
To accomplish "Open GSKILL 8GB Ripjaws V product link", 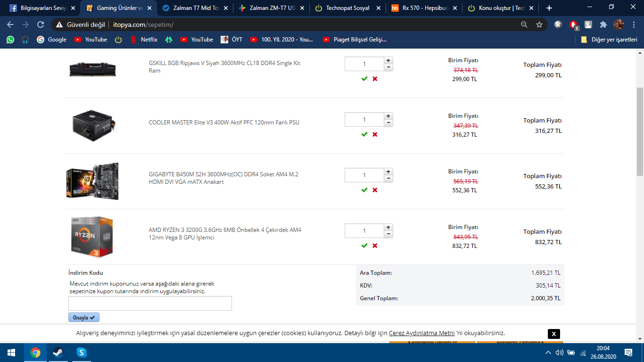I will click(224, 67).
